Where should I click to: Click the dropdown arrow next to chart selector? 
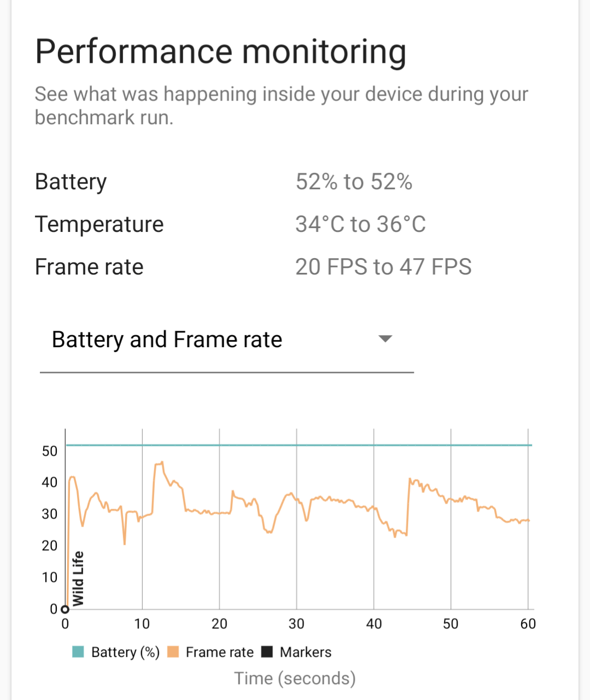(x=386, y=339)
